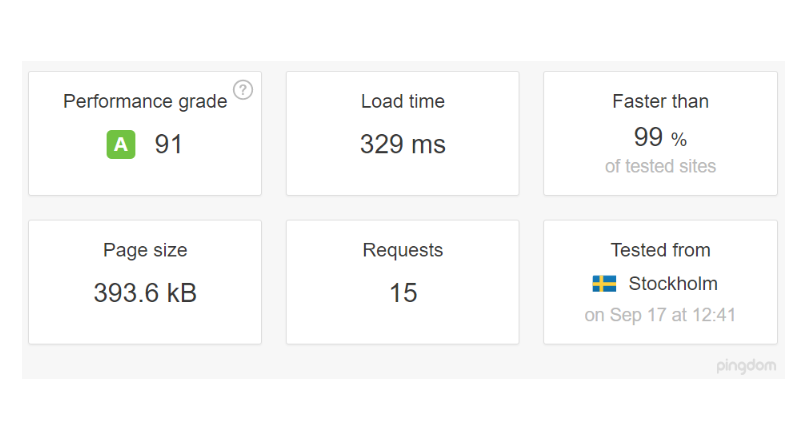This screenshot has height=436, width=806.
Task: Click the green A grade badge
Action: (x=121, y=145)
